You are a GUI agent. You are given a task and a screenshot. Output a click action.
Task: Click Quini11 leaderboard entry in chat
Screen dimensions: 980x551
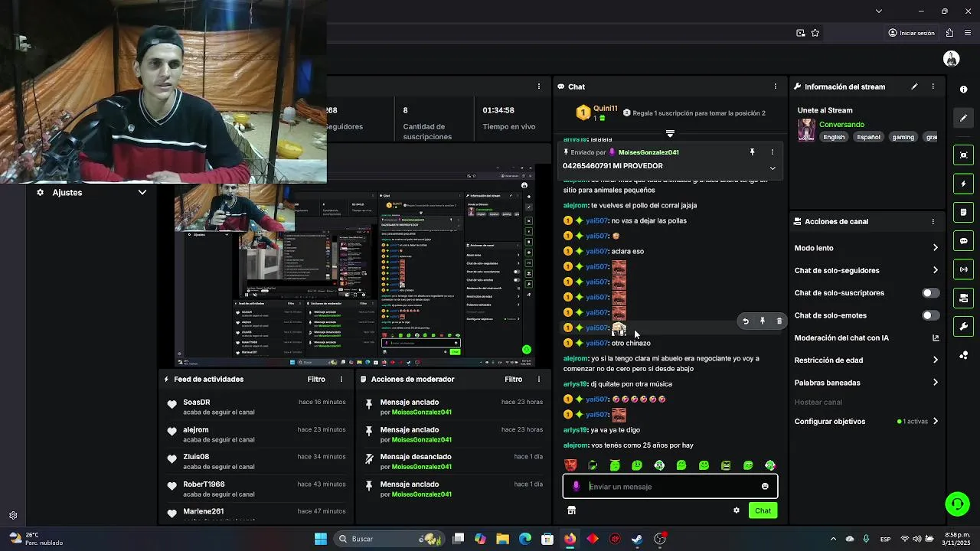596,113
